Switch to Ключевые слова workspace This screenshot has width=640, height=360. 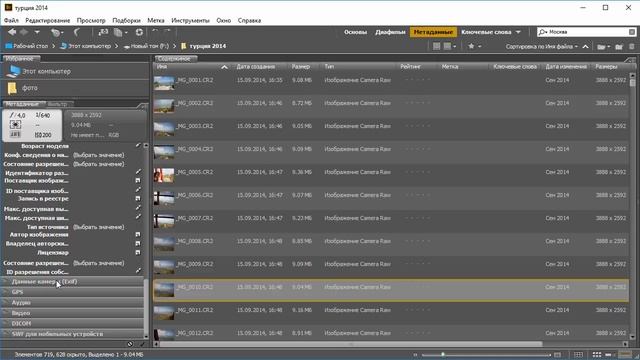click(x=486, y=32)
